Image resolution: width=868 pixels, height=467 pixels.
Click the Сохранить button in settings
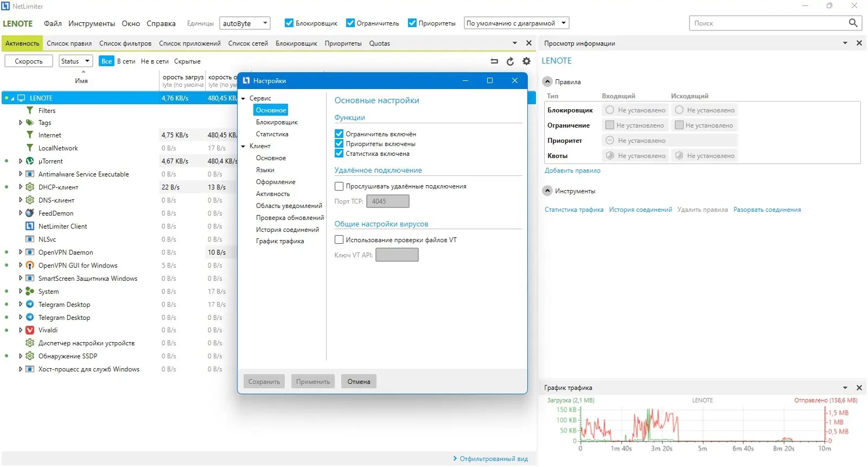[x=264, y=381]
